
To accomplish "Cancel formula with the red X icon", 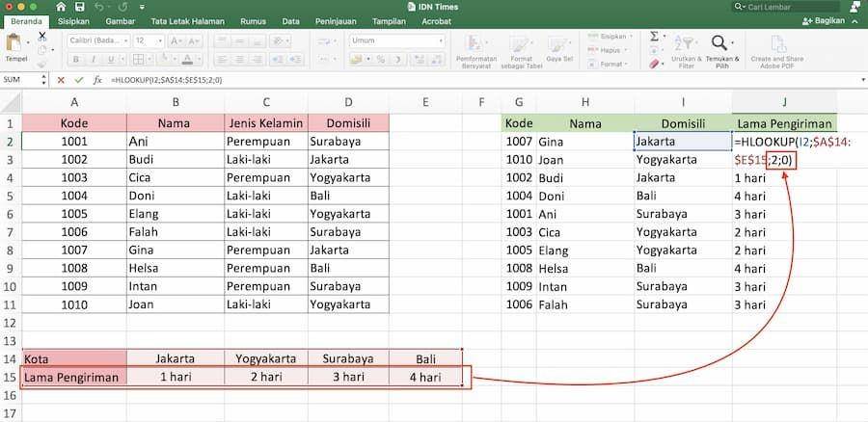I will [61, 80].
